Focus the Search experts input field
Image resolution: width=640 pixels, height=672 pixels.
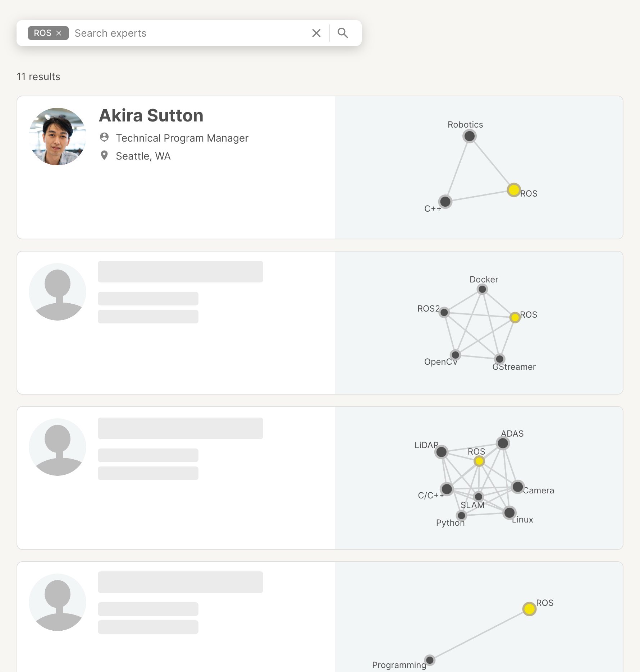pos(191,33)
